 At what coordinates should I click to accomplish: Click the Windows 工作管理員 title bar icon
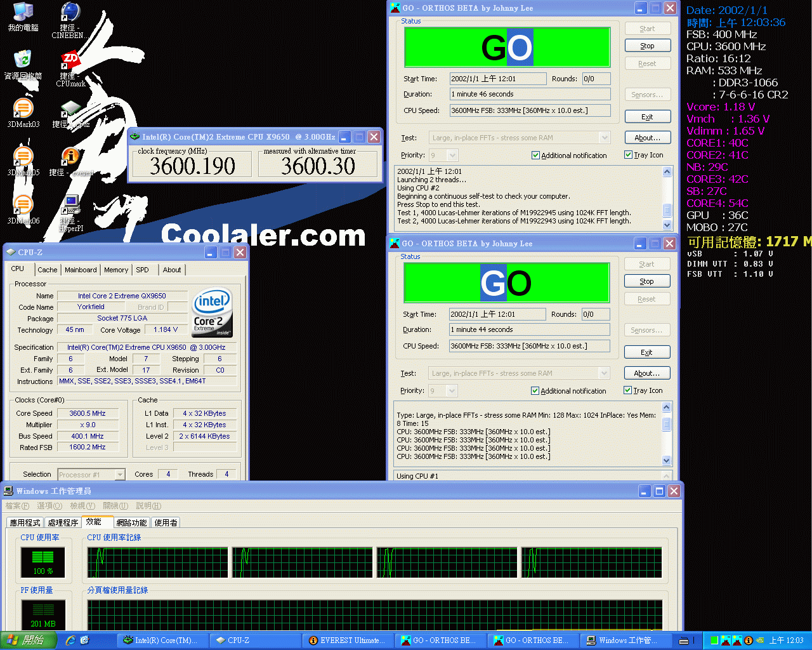(x=9, y=491)
